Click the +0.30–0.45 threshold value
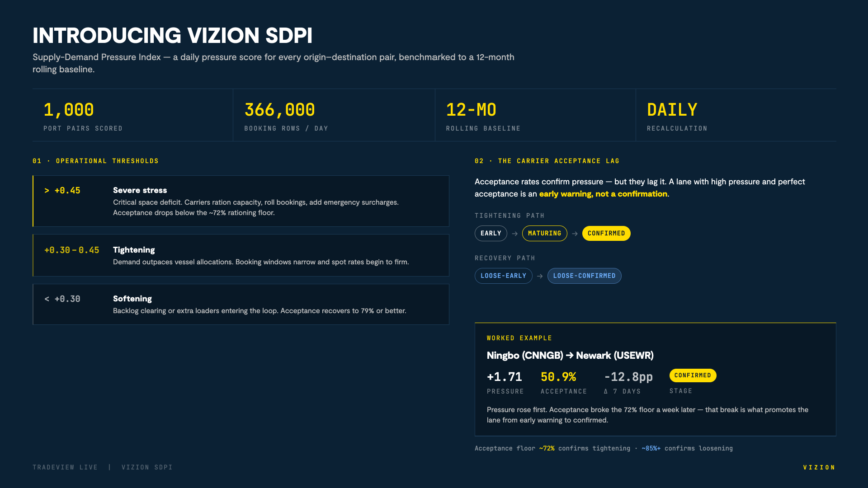 pyautogui.click(x=72, y=250)
